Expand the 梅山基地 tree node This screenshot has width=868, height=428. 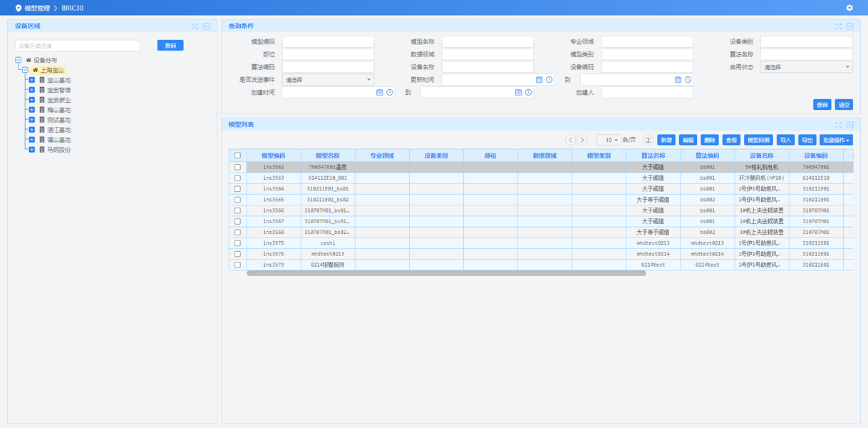tap(31, 110)
